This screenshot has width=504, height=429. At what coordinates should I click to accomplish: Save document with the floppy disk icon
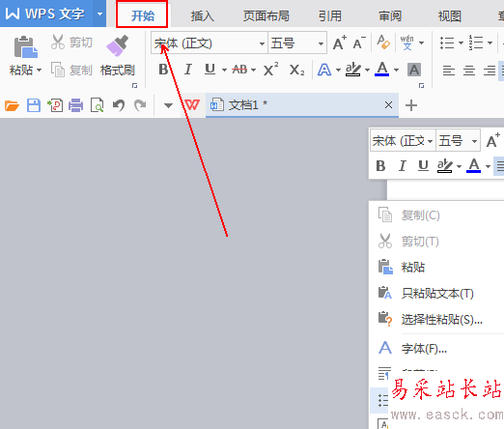click(34, 105)
